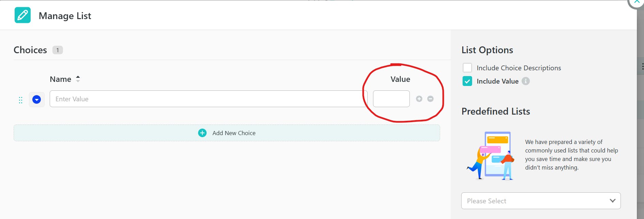Click the gray plus icon beside the Value field
Screen dimensions: 644x219
(x=419, y=99)
